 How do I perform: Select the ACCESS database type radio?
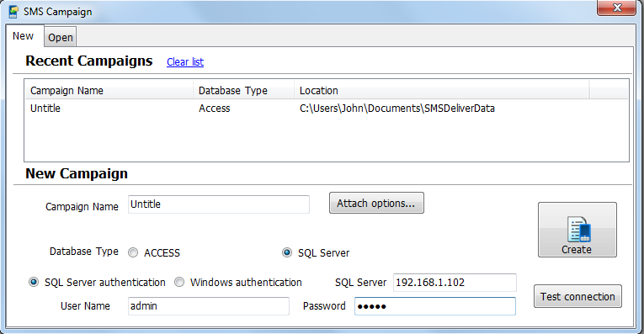[x=133, y=252]
